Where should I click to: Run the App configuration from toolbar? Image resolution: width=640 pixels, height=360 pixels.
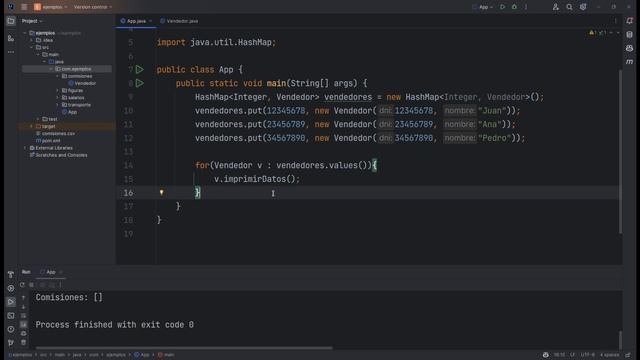tap(502, 7)
